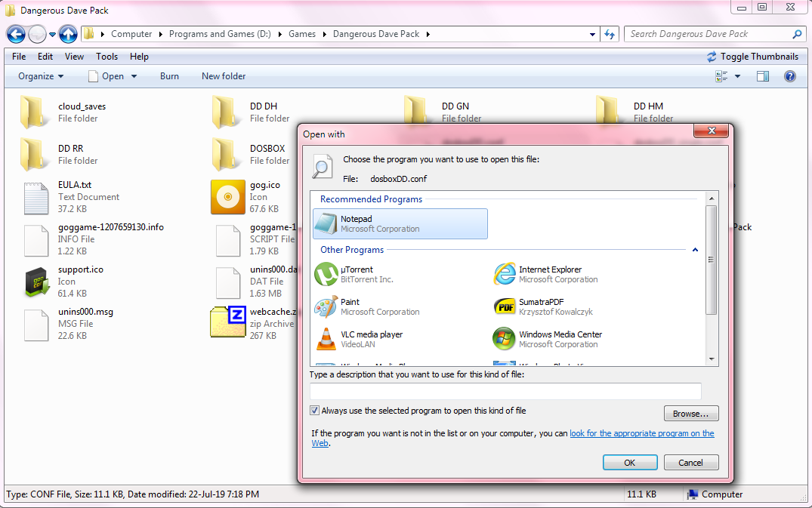The image size is (812, 508).
Task: Expand arrow after Games breadcrumb
Action: (x=324, y=34)
